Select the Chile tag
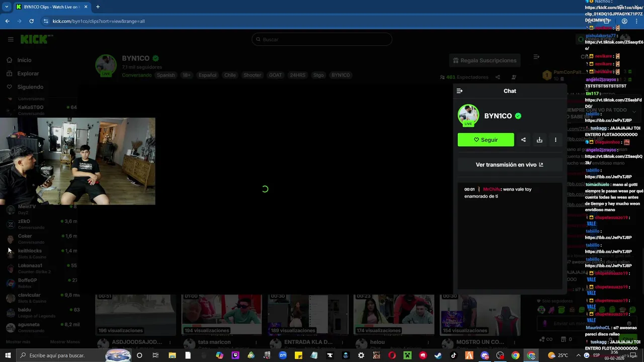Viewport: 644px width, 362px height. coord(230,75)
